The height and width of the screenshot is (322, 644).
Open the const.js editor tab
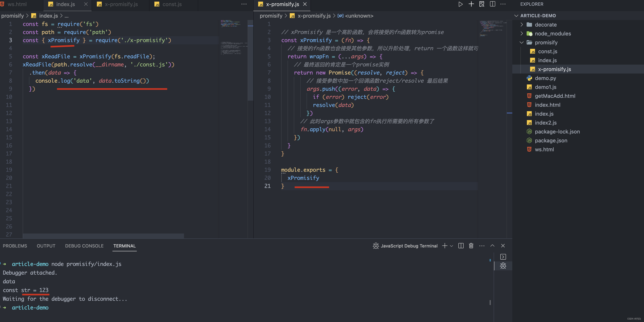click(172, 4)
